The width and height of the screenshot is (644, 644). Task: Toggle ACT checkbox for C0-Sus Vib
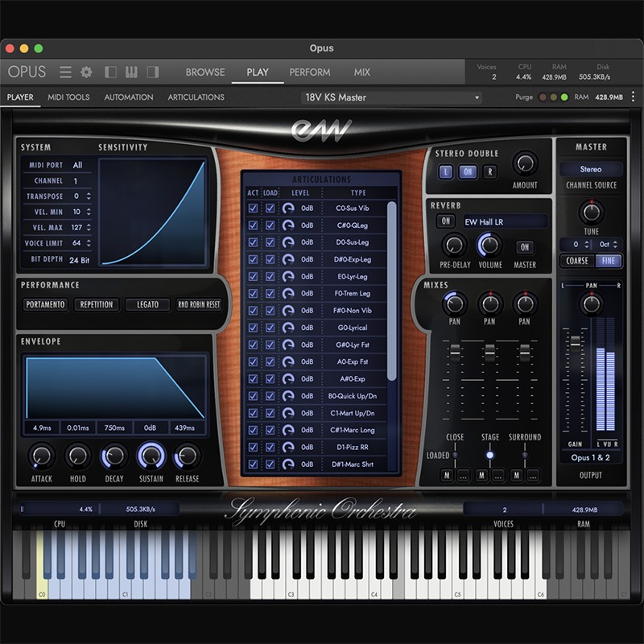coord(253,208)
